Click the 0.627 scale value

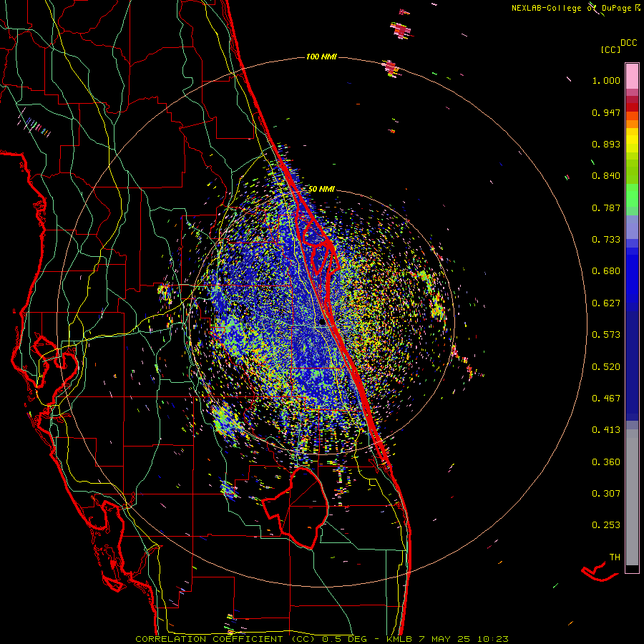606,303
